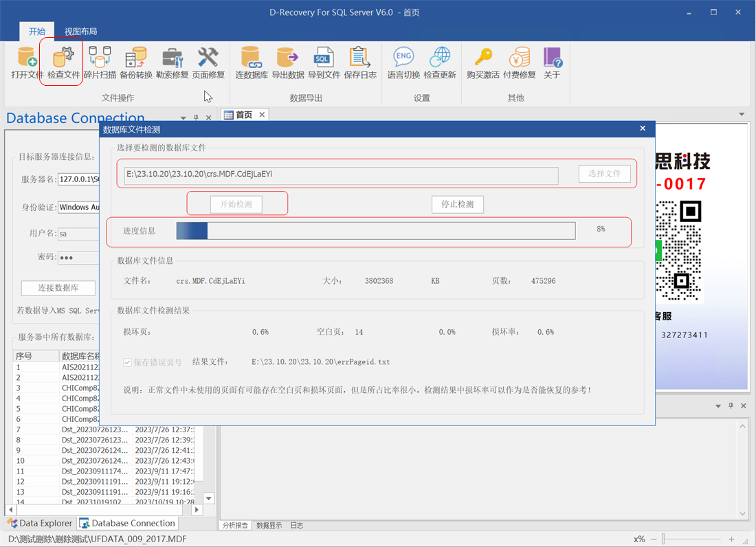Switch to the 开始 ribbon tab
Image resolution: width=756 pixels, height=547 pixels.
tap(36, 32)
